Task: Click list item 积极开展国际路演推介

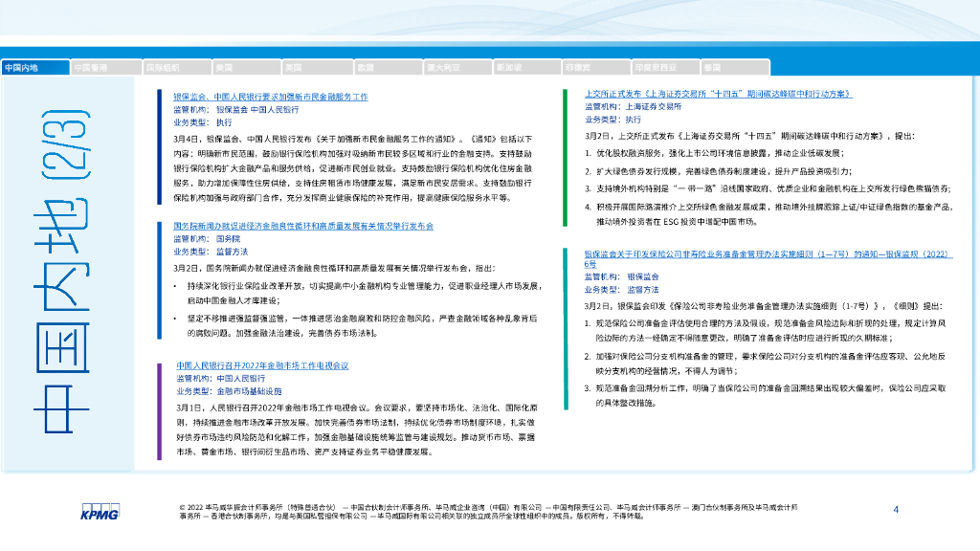Action: click(768, 214)
